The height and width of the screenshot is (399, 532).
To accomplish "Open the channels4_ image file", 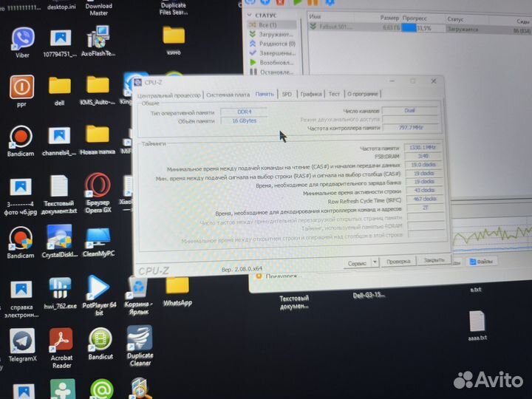I will [59, 141].
